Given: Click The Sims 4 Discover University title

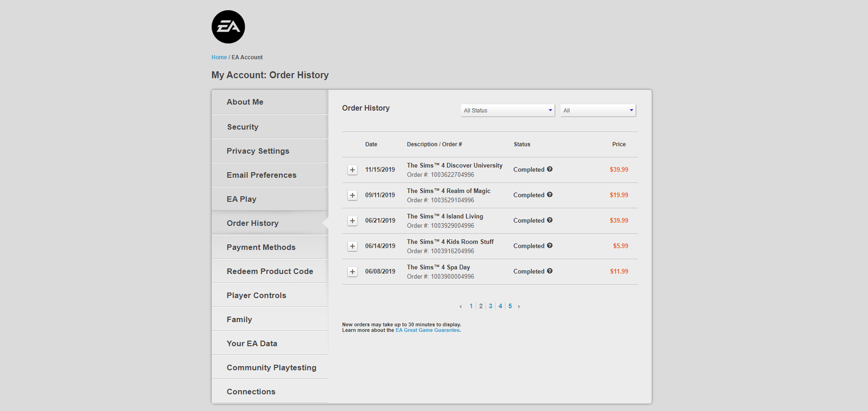Looking at the screenshot, I should coord(455,165).
